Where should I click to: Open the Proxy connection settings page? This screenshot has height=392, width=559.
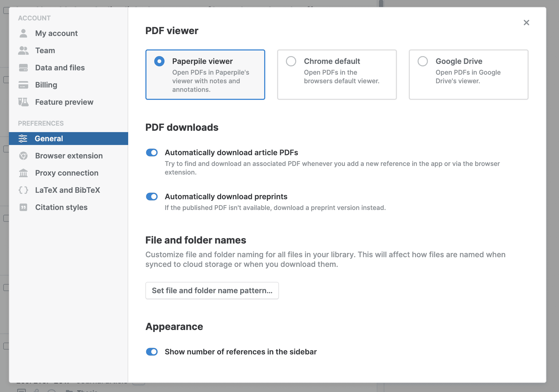pos(67,173)
